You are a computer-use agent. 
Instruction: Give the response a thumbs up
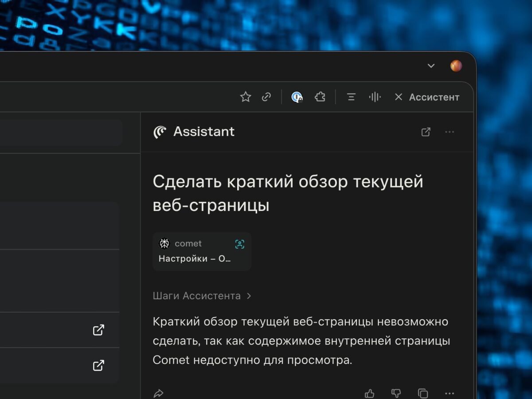[x=369, y=393]
